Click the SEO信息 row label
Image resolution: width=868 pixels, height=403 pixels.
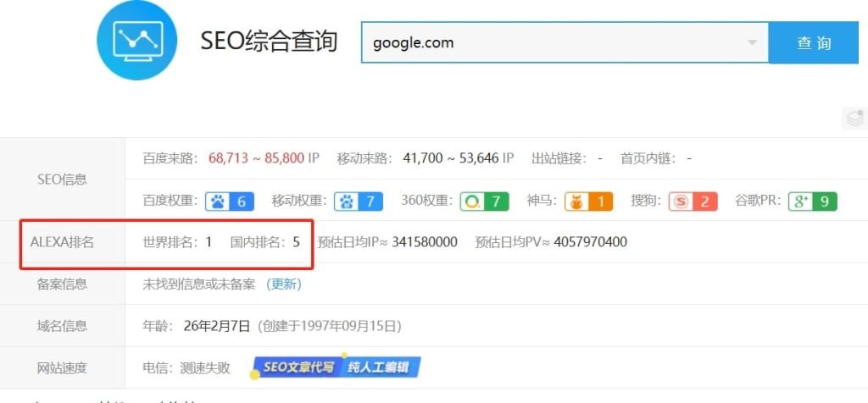[x=62, y=179]
